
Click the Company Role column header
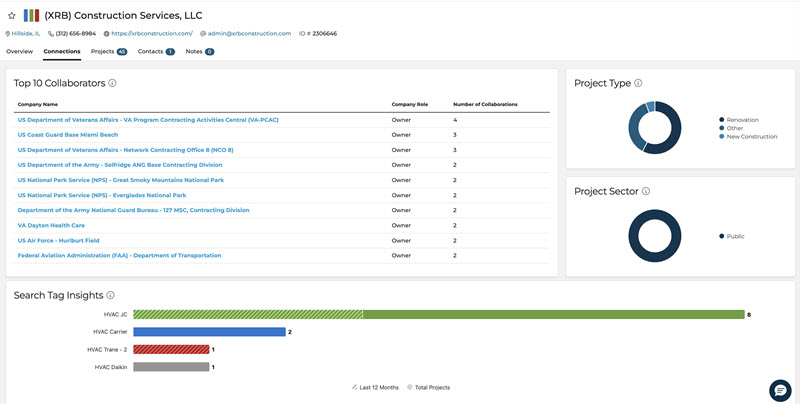click(x=410, y=105)
